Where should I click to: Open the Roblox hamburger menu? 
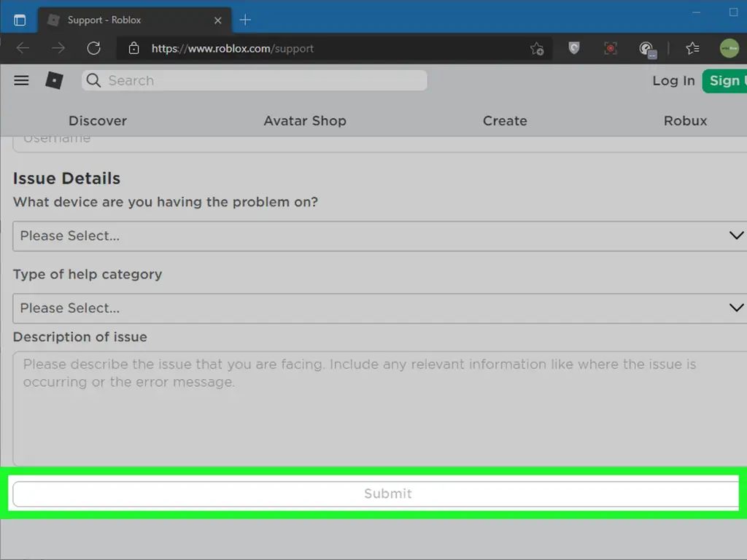21,80
